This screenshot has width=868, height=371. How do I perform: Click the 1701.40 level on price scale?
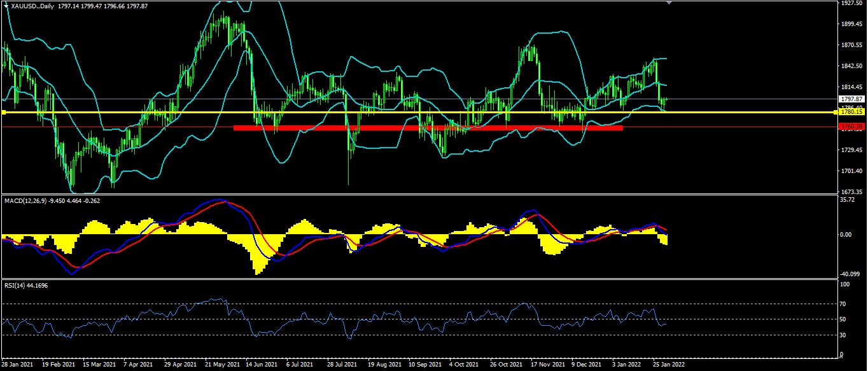coord(851,171)
